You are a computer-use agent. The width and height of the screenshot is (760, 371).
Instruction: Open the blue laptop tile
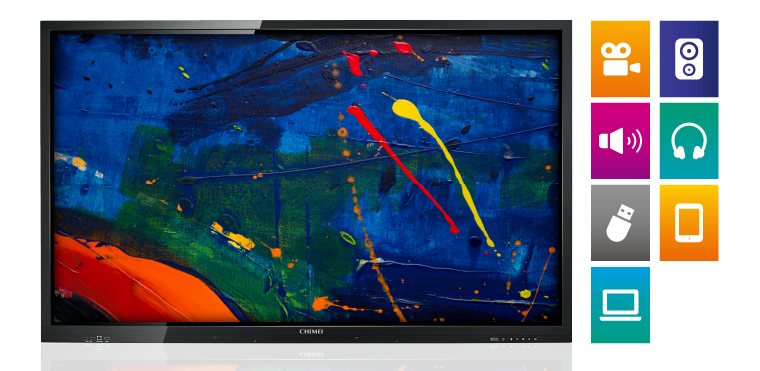620,305
